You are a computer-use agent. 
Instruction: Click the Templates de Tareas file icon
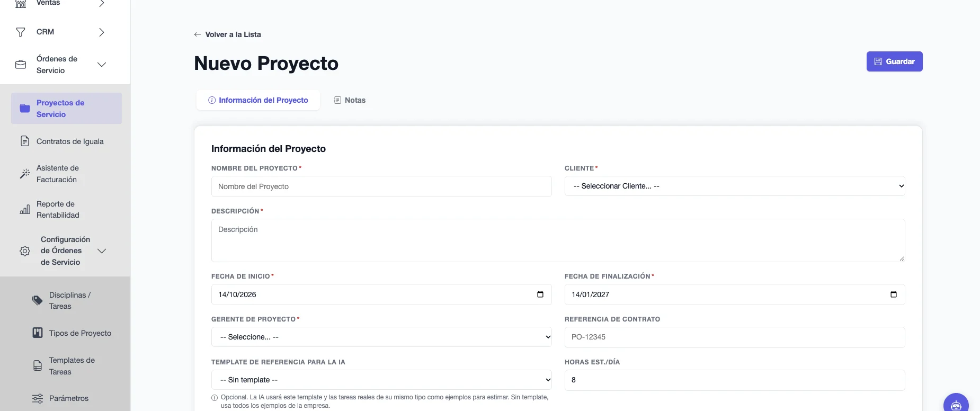coord(38,366)
